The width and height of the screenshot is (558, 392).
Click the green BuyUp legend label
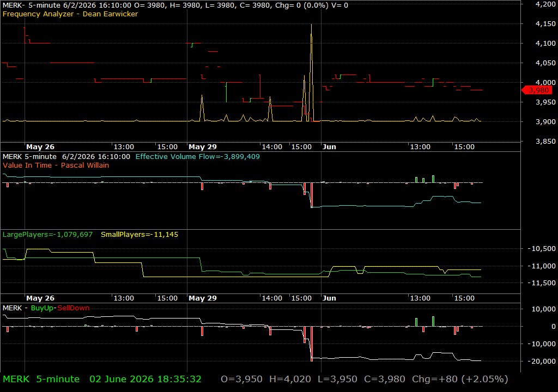coord(42,308)
